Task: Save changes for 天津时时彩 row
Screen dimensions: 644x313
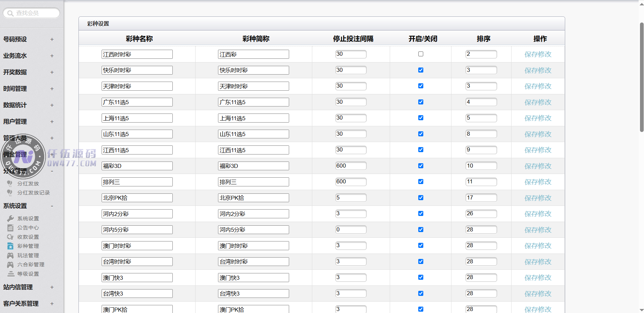Action: click(538, 86)
